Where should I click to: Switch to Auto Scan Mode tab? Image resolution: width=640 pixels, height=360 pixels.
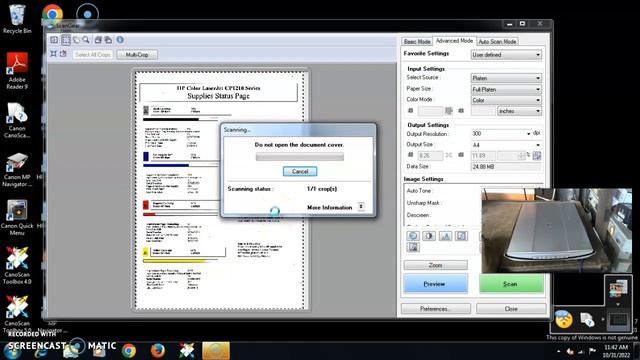(497, 41)
